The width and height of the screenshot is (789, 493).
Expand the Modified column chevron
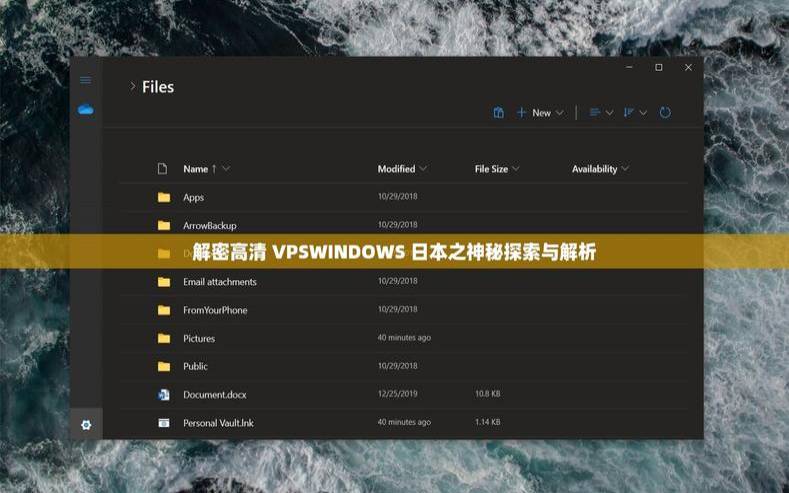[x=423, y=169]
